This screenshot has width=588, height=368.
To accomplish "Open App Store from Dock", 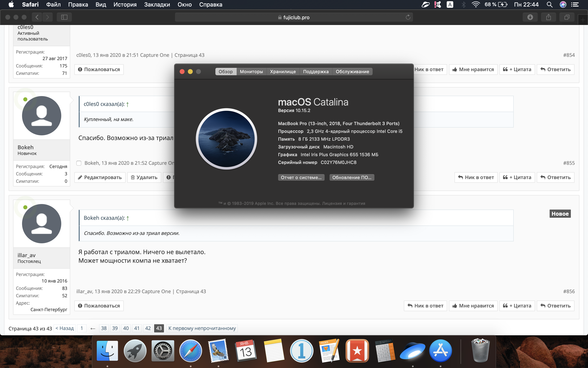I will pyautogui.click(x=441, y=351).
